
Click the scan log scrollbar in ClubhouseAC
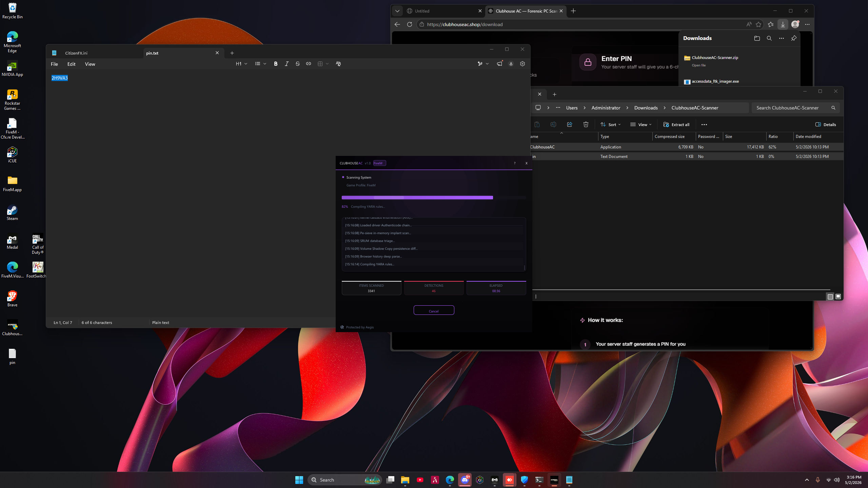coord(525,267)
